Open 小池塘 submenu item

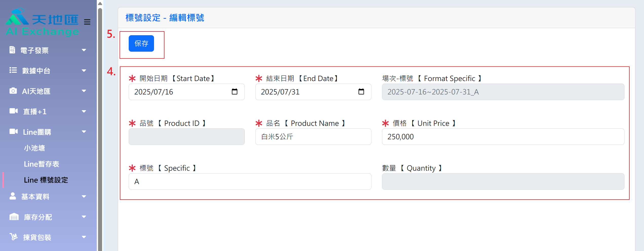tap(34, 148)
